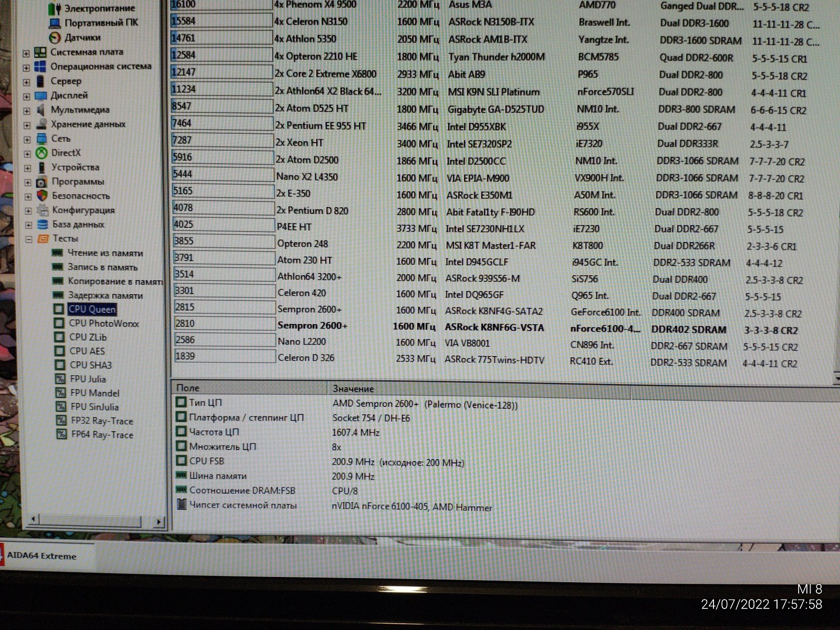Select the Сеть network icon
Image resolution: width=840 pixels, height=630 pixels.
(x=42, y=139)
